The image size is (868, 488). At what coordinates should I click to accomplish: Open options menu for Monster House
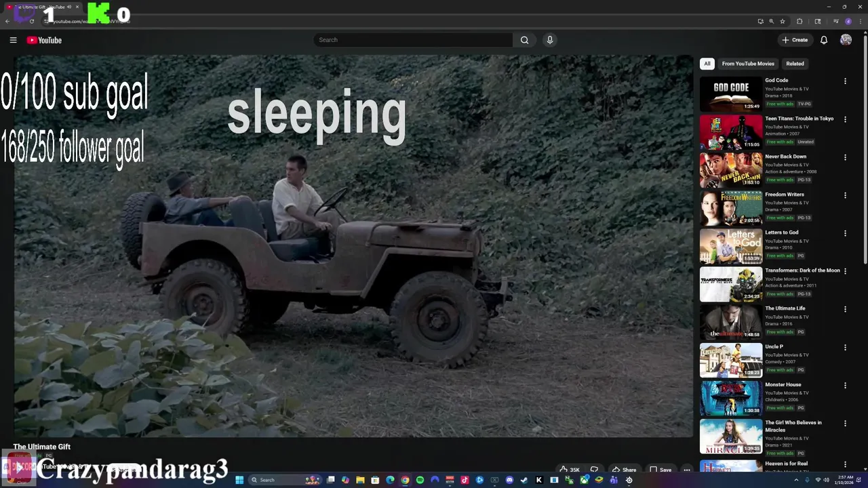coord(845,385)
